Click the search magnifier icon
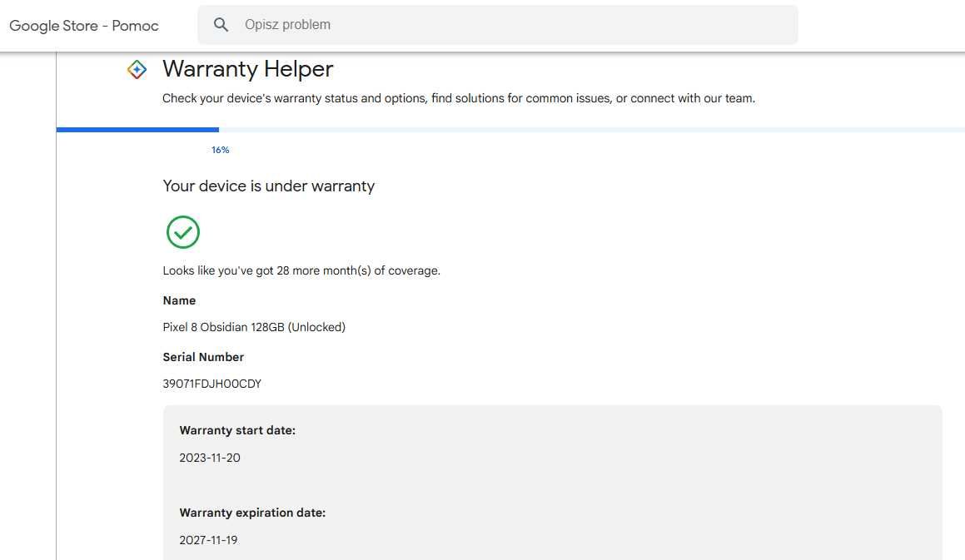965x560 pixels. click(x=221, y=25)
